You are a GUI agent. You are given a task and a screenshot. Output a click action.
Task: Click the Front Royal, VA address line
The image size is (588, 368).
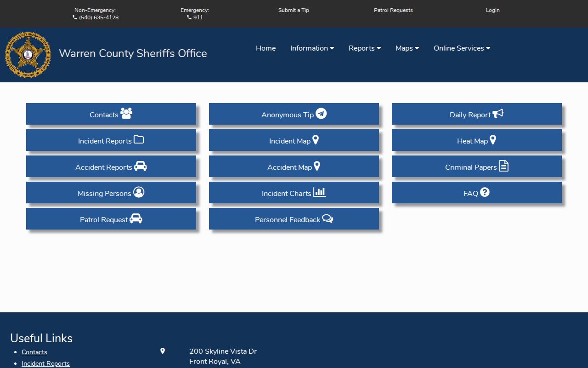215,362
